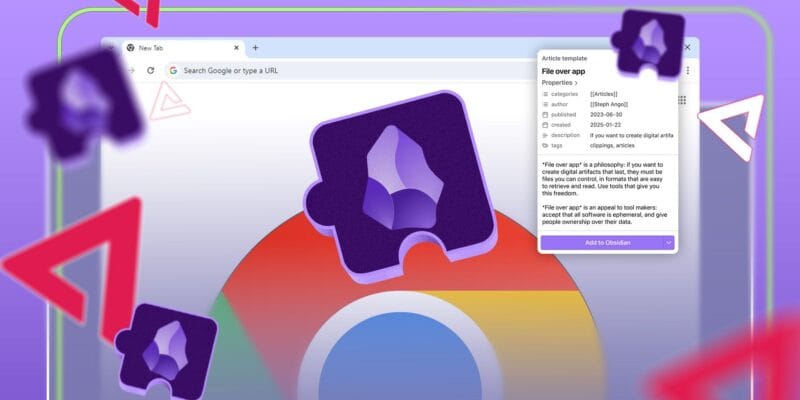Click the created calendar icon
This screenshot has height=400, width=800.
[545, 125]
